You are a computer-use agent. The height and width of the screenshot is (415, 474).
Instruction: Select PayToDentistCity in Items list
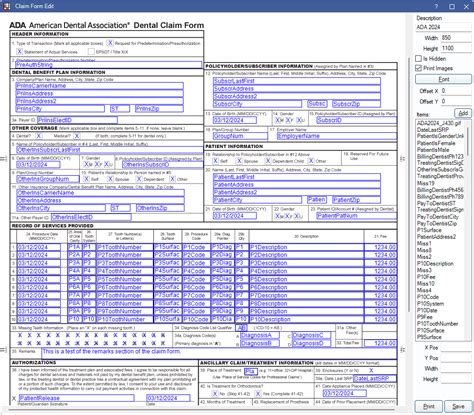[438, 217]
